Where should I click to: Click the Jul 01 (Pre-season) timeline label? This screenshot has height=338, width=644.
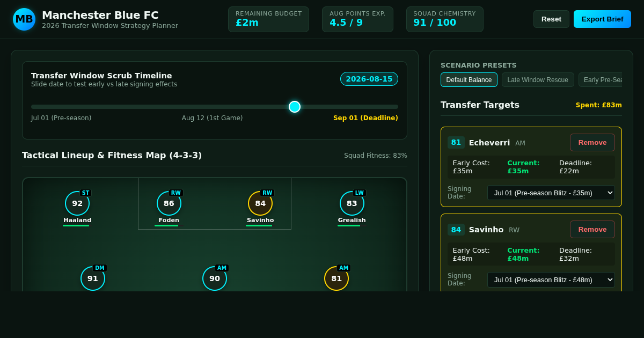click(61, 118)
